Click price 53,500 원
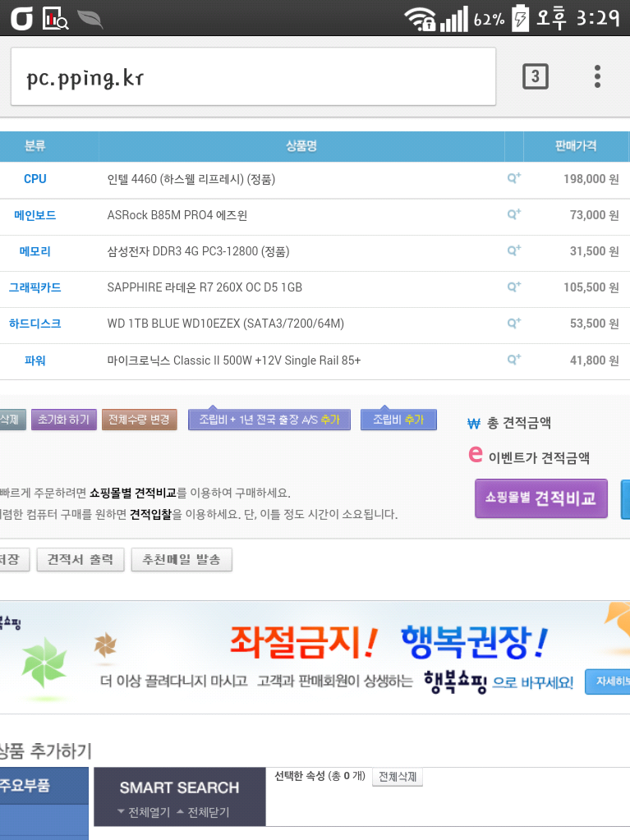630x840 pixels. (x=594, y=324)
